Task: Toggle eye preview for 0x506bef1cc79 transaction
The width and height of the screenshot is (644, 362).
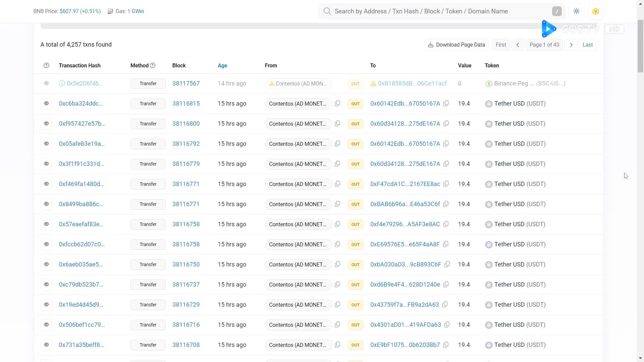Action: [x=46, y=325]
